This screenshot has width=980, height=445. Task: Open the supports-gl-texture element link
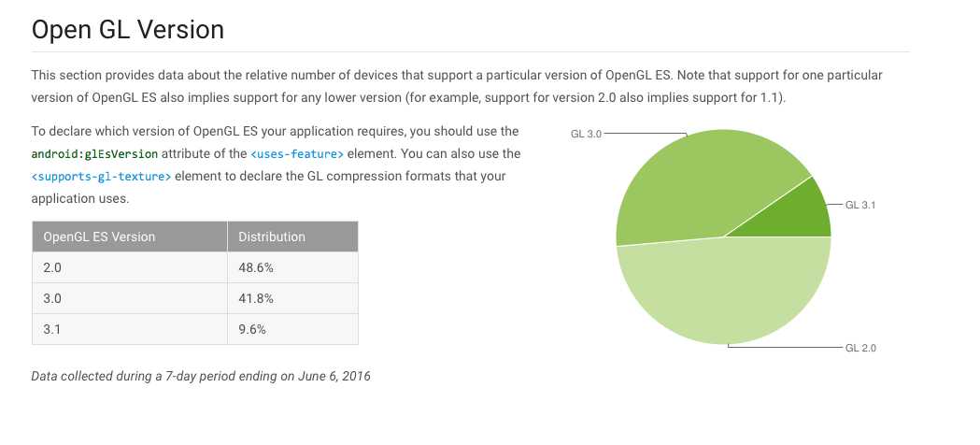coord(101,177)
